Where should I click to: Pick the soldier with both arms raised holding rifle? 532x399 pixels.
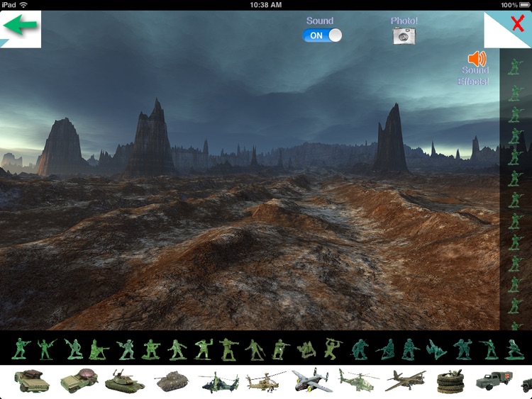point(46,349)
